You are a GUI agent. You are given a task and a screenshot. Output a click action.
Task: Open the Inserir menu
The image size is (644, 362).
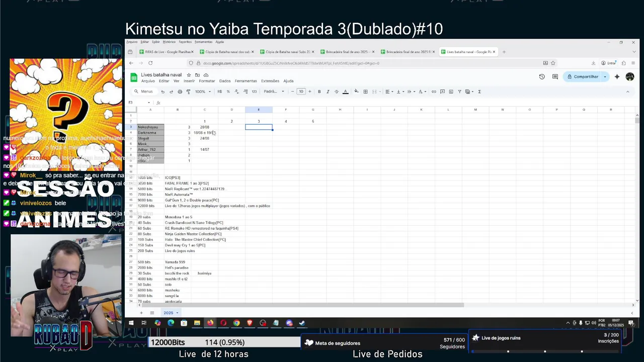(189, 81)
